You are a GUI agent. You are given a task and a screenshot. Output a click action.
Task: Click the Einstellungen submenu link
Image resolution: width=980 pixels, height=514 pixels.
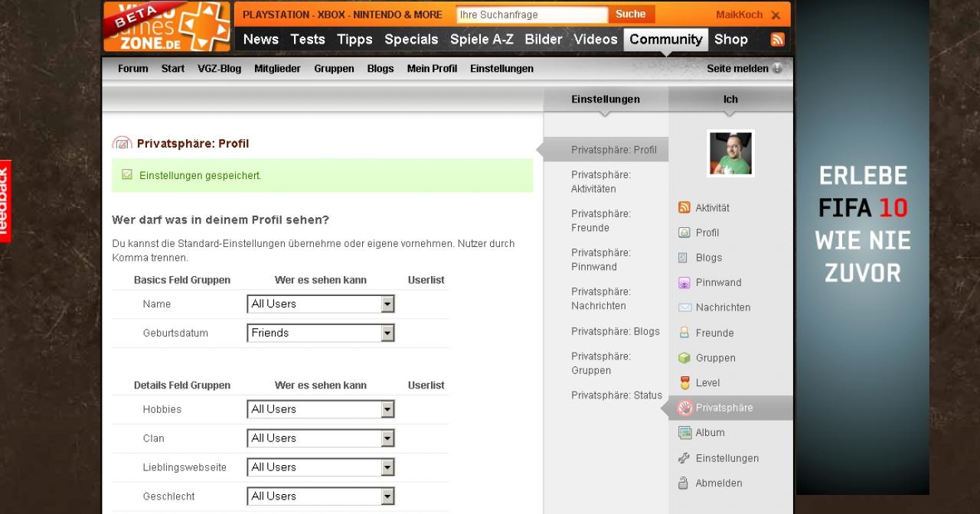pos(501,69)
